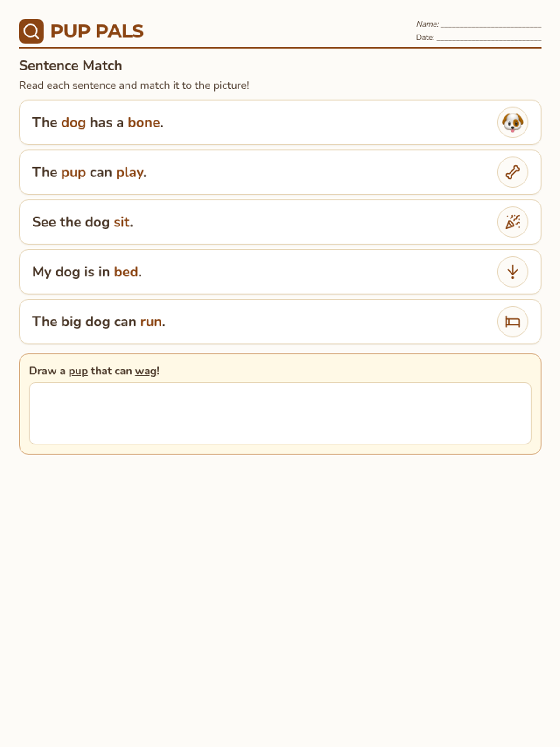
Task: Click the highlighted word 'bone'
Action: (144, 122)
